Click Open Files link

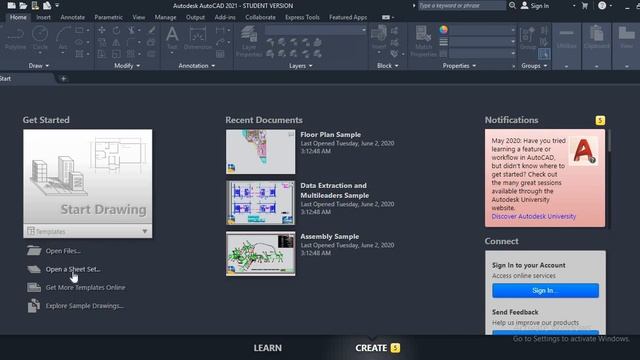63,251
